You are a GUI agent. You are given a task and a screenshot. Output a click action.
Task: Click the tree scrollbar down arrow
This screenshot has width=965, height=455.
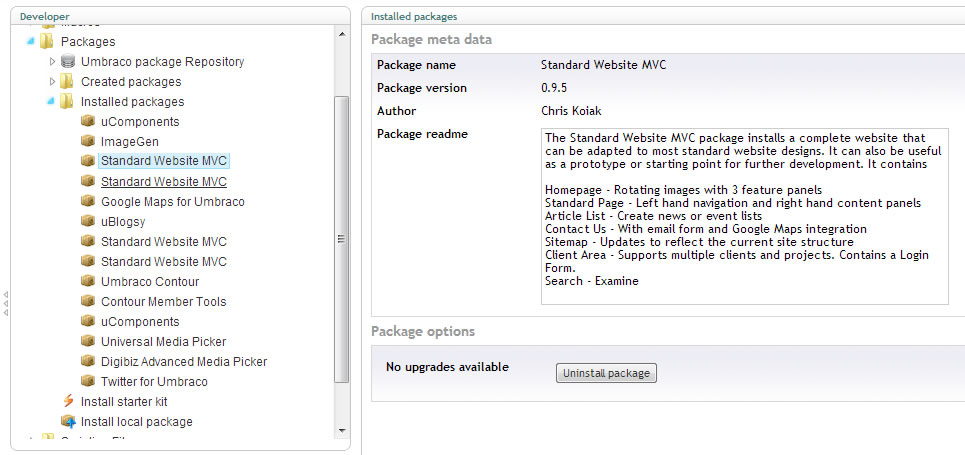(342, 429)
